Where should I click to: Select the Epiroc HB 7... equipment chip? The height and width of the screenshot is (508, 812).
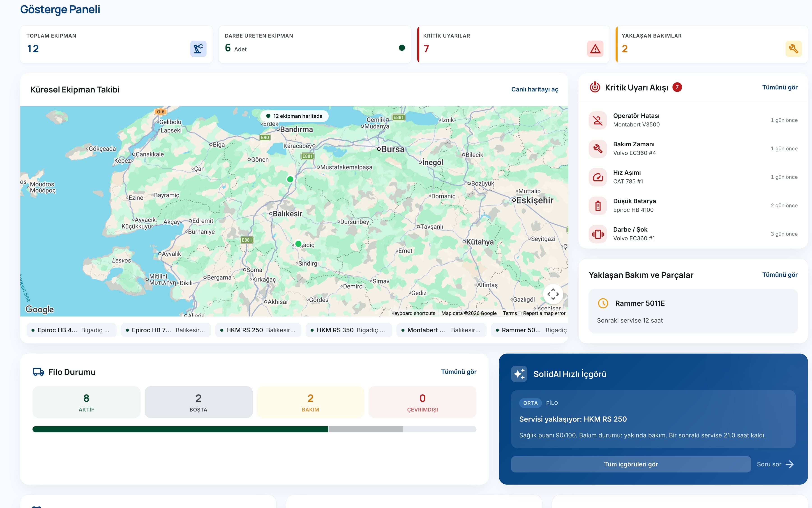click(166, 330)
